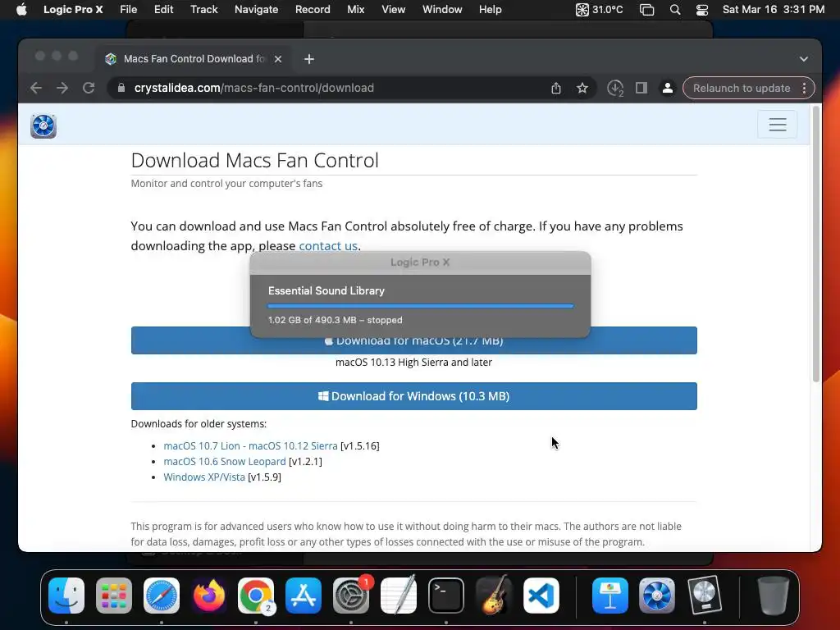Open Finder from the Dock

(66, 596)
